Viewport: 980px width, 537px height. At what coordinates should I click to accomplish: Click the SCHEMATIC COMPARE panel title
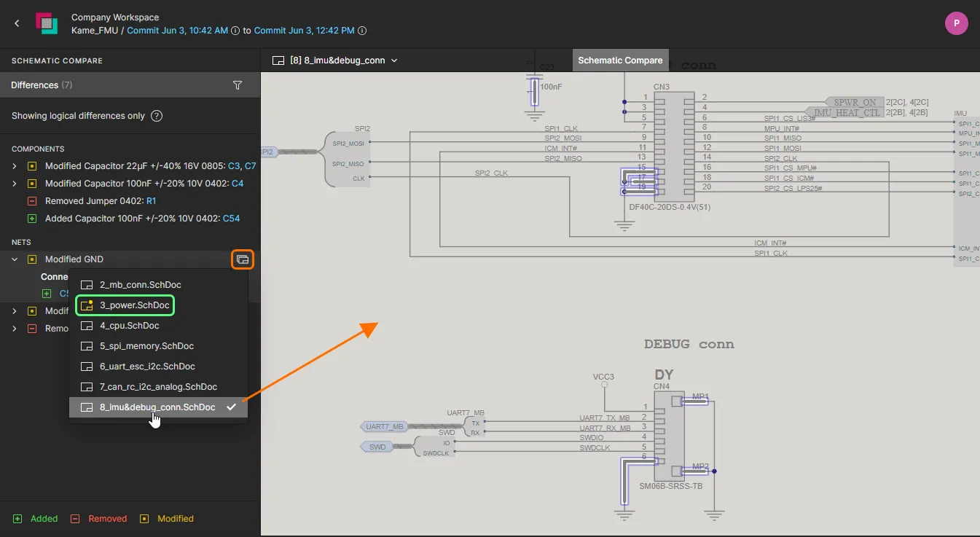pos(57,60)
